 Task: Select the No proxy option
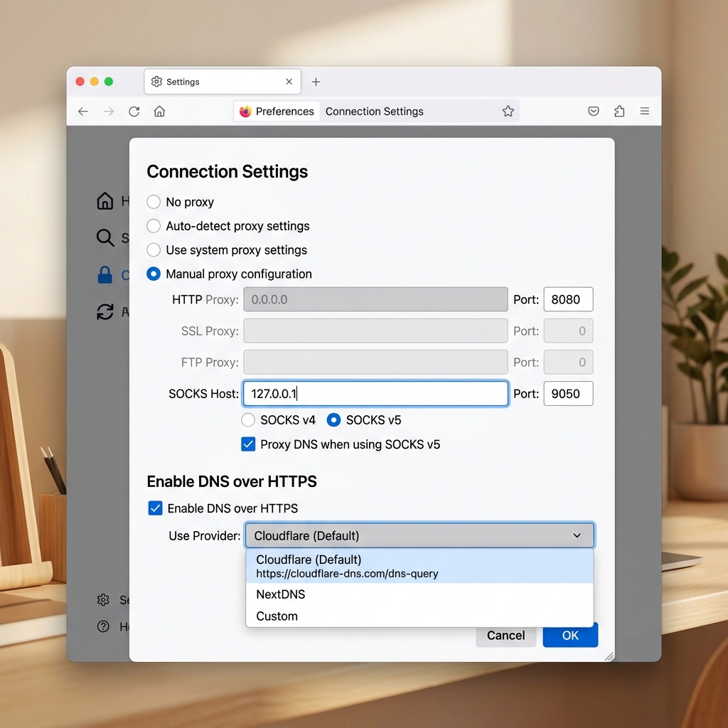pos(154,201)
